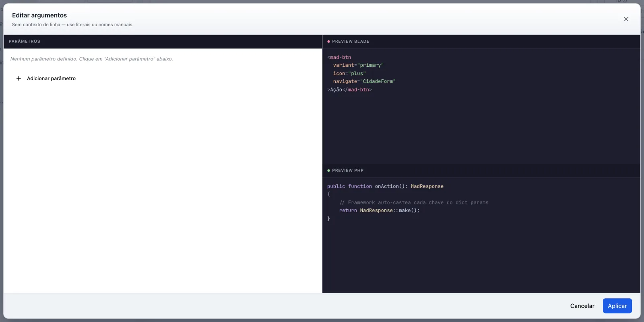
Task: Click the plus icon beside Adicionar parâmetro
Action: [19, 78]
